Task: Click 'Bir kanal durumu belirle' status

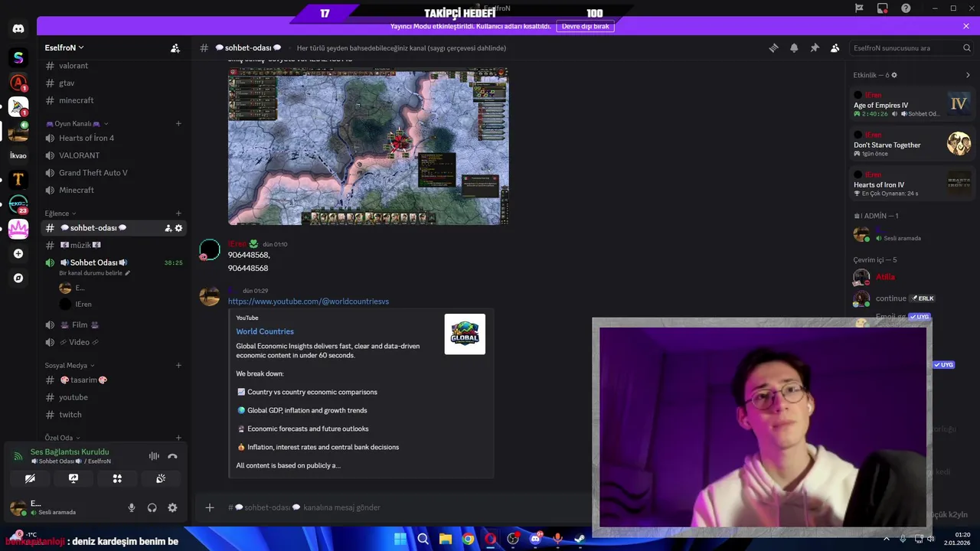Action: 95,273
